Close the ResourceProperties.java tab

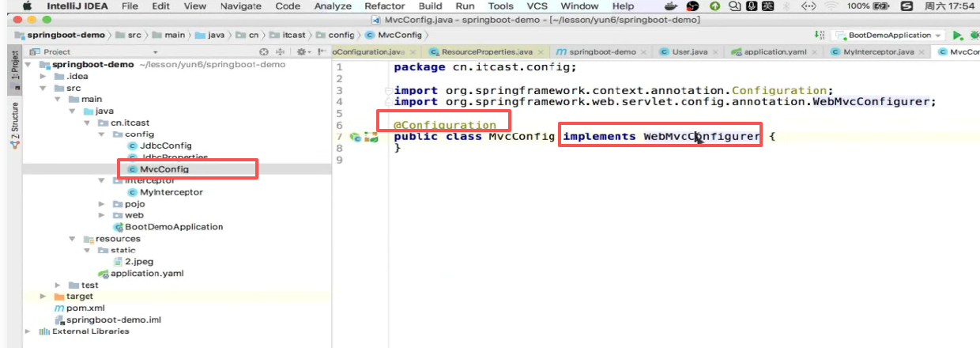(541, 52)
